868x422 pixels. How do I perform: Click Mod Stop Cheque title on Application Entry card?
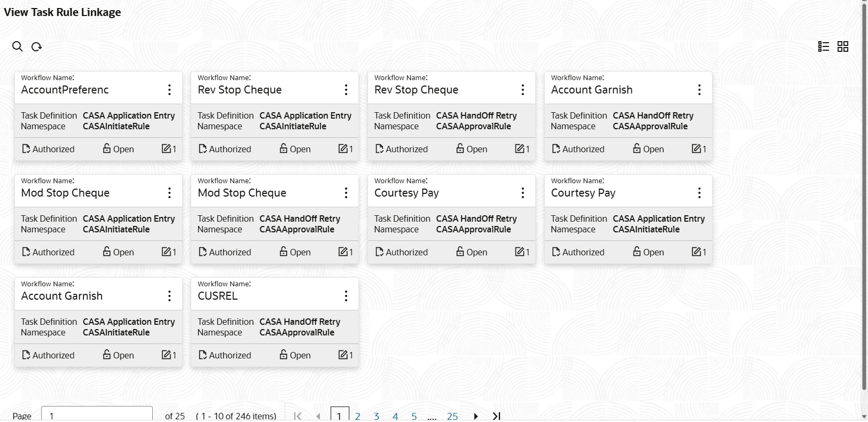click(65, 193)
